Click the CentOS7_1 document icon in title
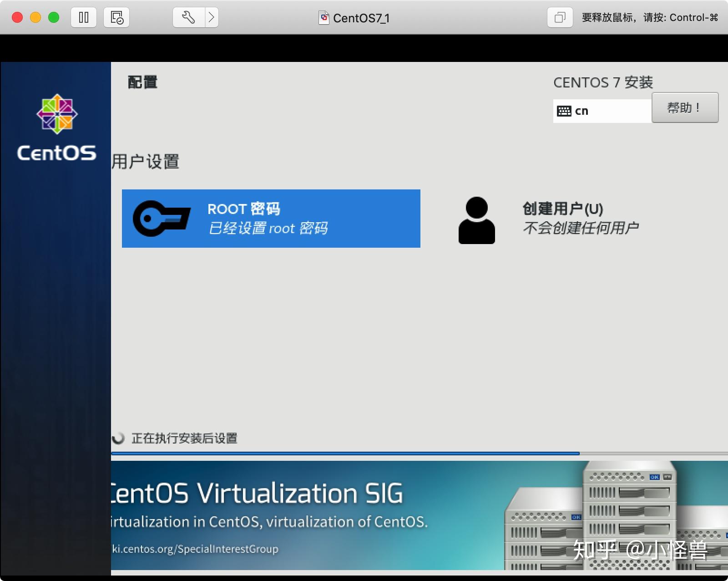Image resolution: width=728 pixels, height=581 pixels. pyautogui.click(x=324, y=18)
